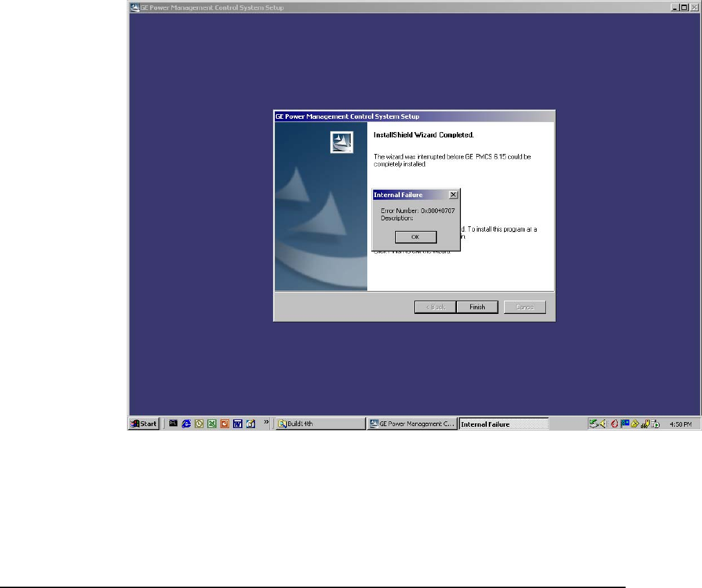Switch to GE Power Management taskbar button
Image resolution: width=702 pixels, height=588 pixels.
tap(412, 424)
